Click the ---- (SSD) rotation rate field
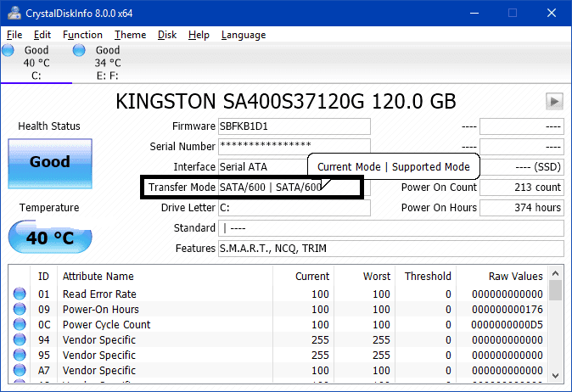The height and width of the screenshot is (392, 572). pyautogui.click(x=522, y=167)
